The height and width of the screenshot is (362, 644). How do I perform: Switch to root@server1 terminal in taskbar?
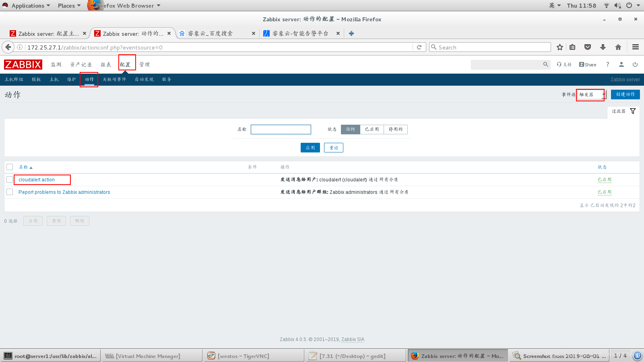(x=51, y=356)
